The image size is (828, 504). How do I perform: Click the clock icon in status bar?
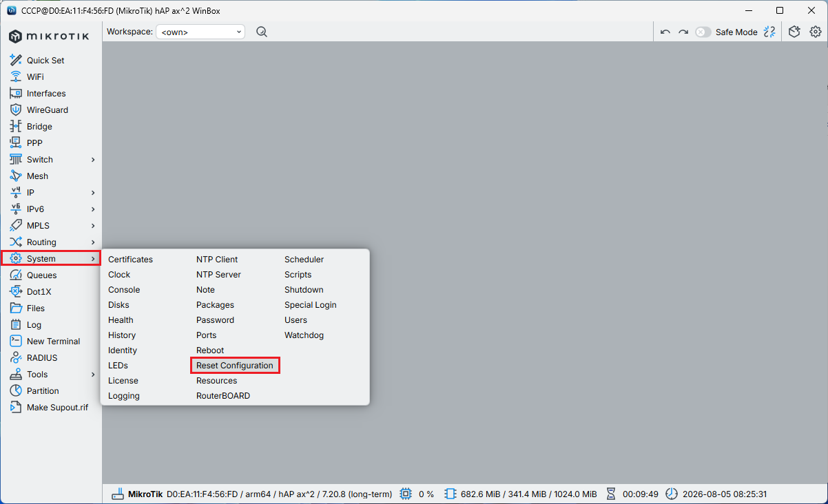672,494
